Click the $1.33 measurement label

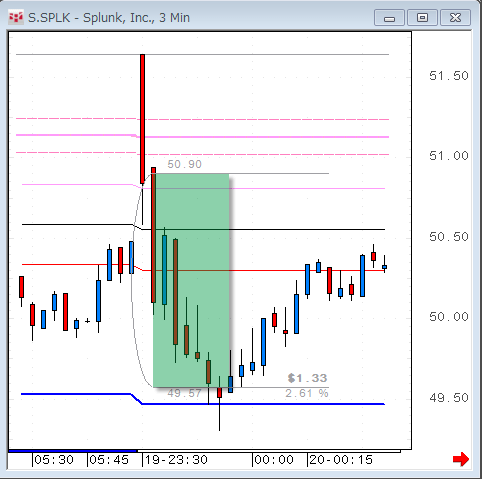point(307,378)
